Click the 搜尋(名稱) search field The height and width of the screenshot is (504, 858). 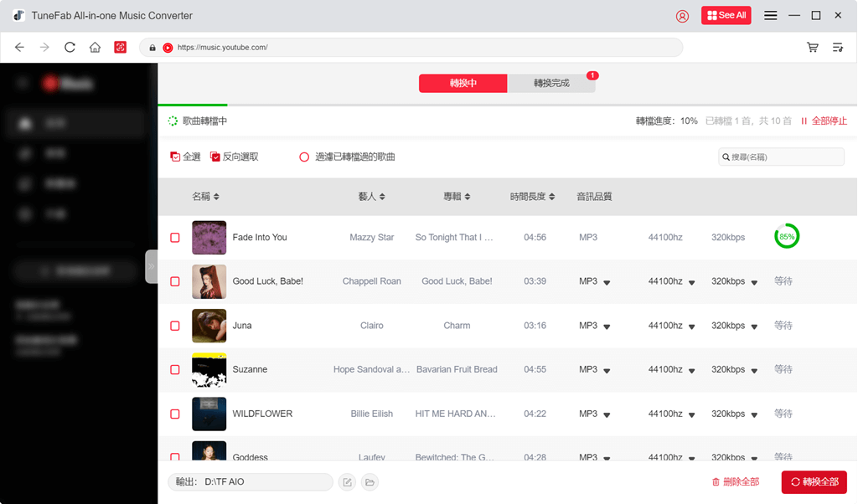click(781, 157)
